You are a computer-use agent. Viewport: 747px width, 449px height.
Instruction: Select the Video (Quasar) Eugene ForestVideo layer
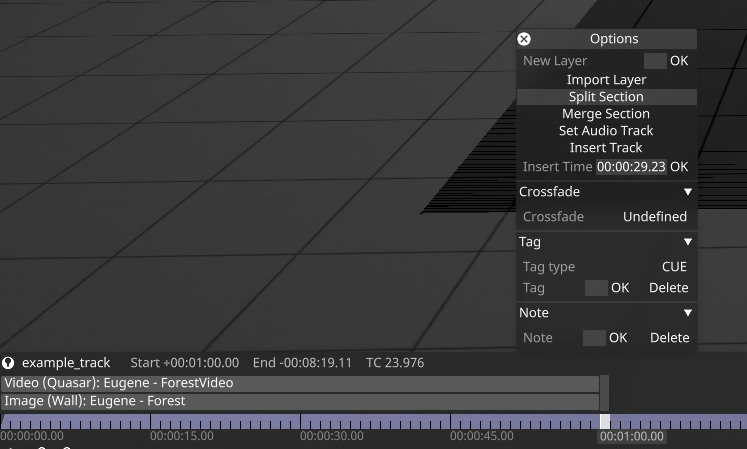click(x=300, y=383)
